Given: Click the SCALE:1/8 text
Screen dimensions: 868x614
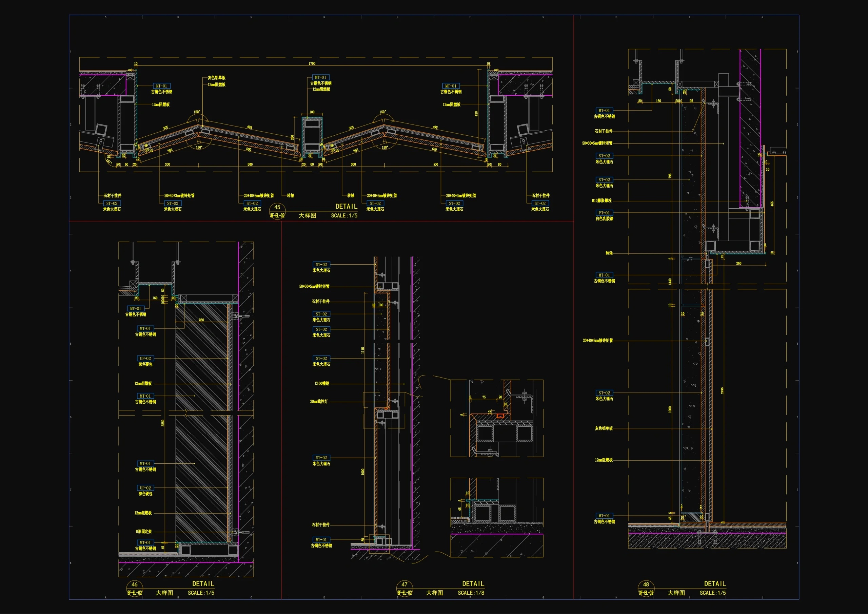Looking at the screenshot, I should click(471, 593).
